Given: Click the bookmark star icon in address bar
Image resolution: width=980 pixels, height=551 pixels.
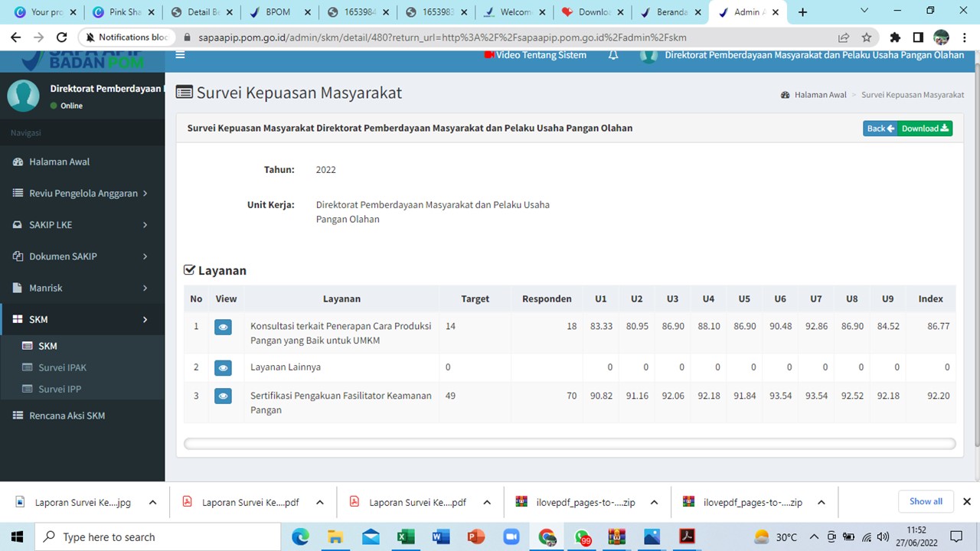Looking at the screenshot, I should 867,37.
